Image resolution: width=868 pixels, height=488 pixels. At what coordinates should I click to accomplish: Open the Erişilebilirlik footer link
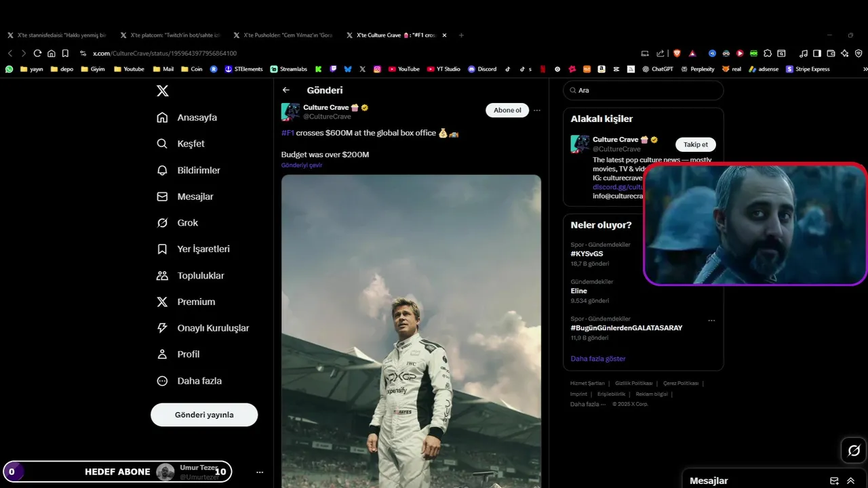coord(612,394)
